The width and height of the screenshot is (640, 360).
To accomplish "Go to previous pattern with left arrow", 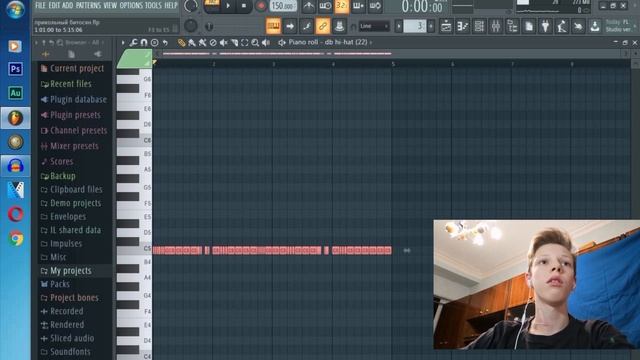I will (x=399, y=26).
